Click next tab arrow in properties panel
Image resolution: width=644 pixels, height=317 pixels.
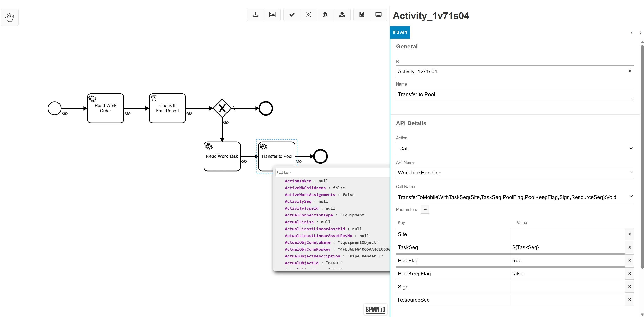[x=640, y=33]
